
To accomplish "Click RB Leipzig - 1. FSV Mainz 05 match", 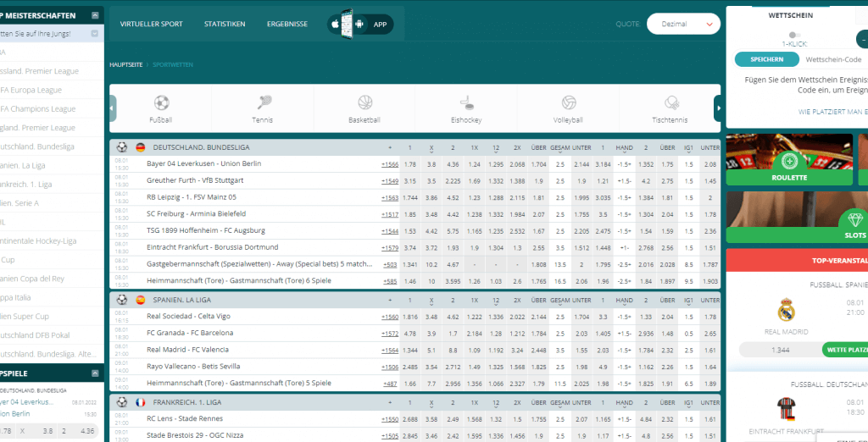I will coord(192,197).
